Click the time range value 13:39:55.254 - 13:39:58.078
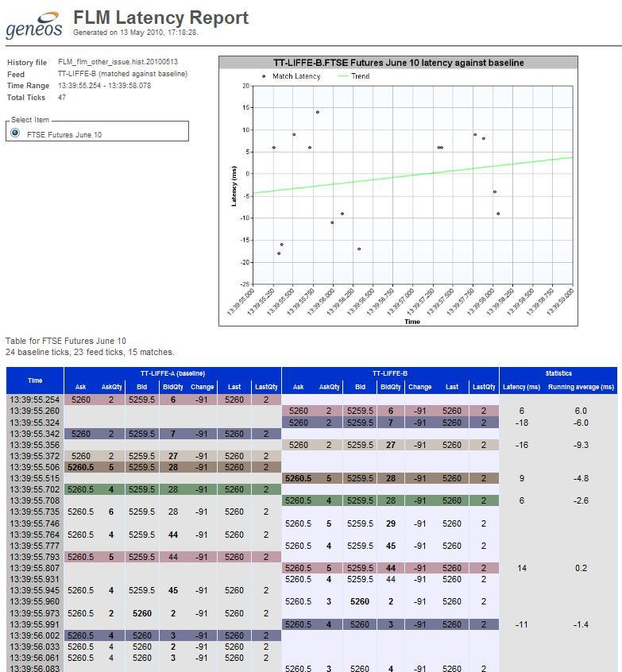The width and height of the screenshot is (622, 672). (x=104, y=85)
